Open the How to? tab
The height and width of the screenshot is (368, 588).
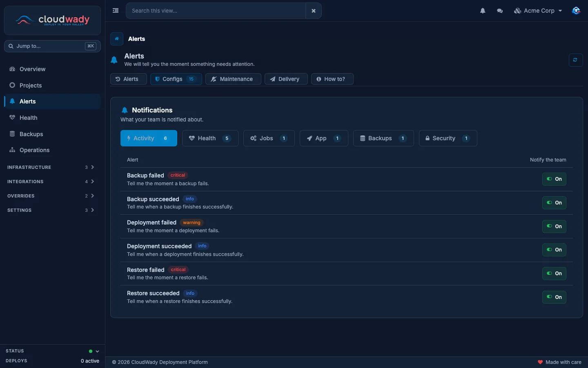[332, 79]
